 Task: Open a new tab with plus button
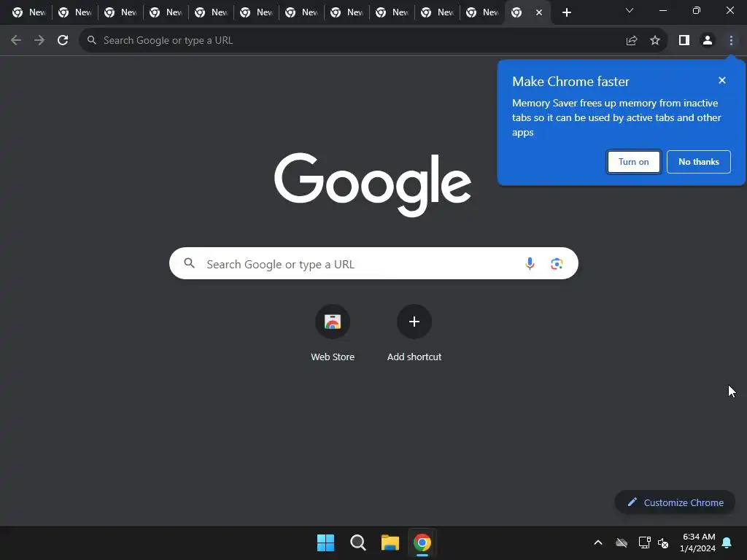pos(566,12)
